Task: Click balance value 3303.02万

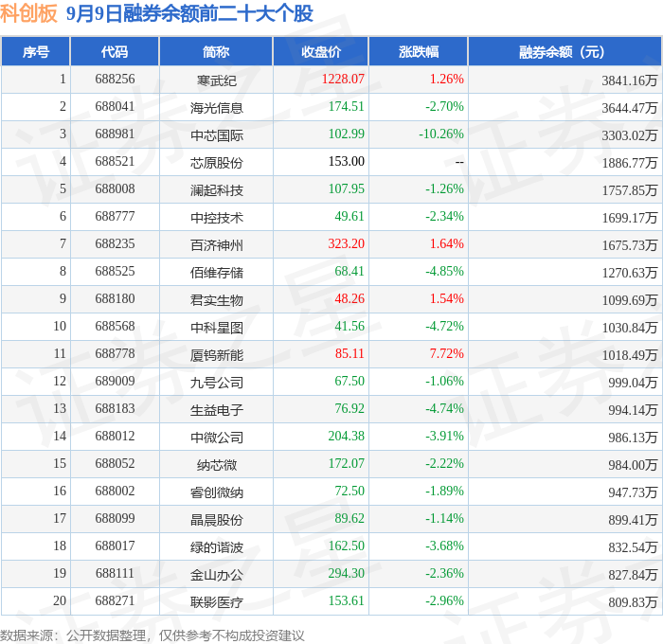Action: tap(630, 135)
